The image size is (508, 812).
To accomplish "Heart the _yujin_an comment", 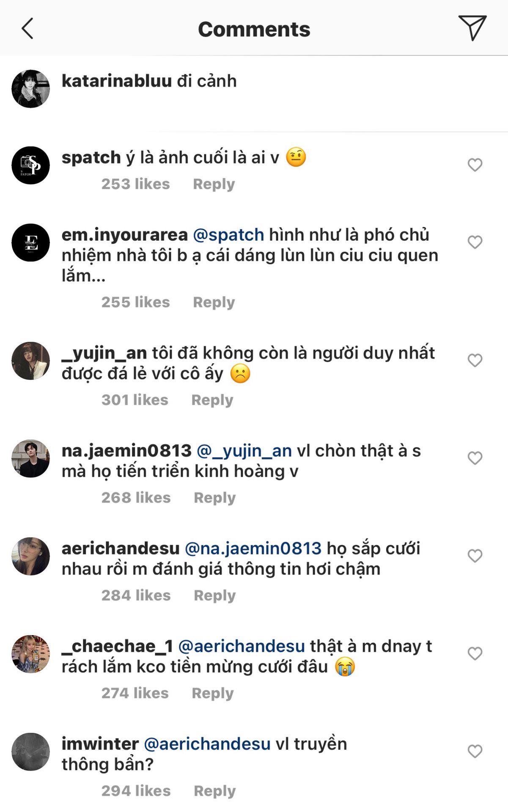I will pyautogui.click(x=475, y=360).
